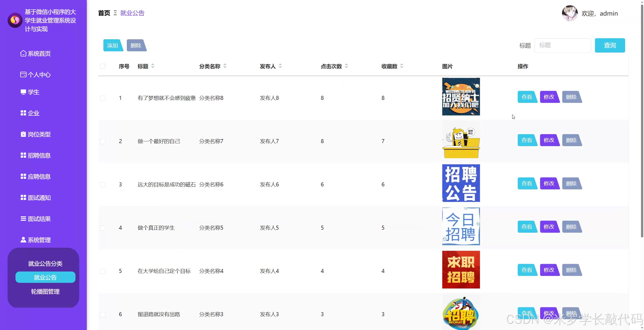Click the house icon beside 系统首页

tap(23, 54)
